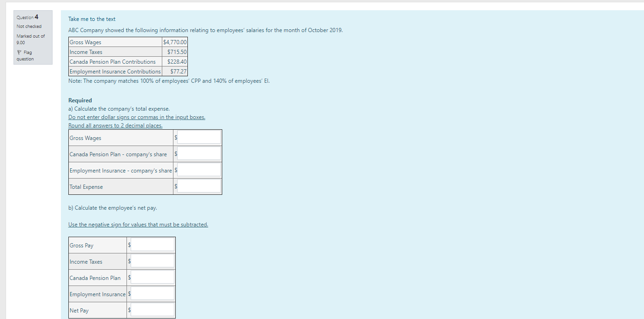Click the $4,770.00 Gross Wages table cell

pyautogui.click(x=174, y=42)
